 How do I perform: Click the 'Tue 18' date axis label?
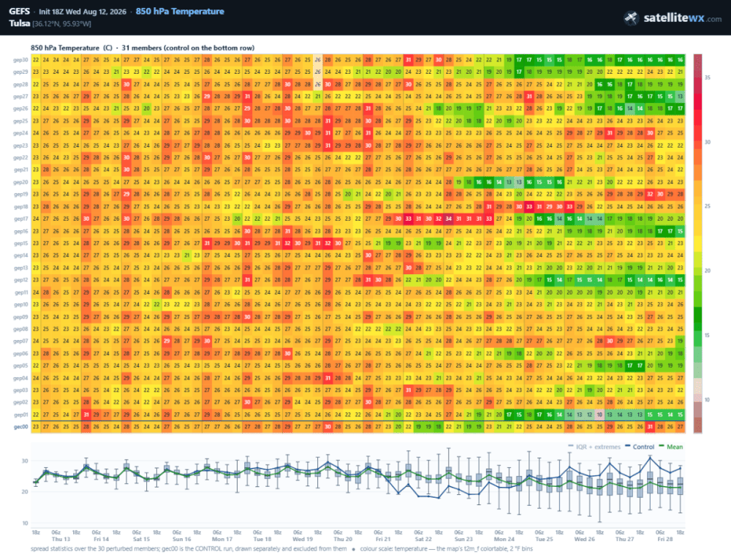point(262,539)
